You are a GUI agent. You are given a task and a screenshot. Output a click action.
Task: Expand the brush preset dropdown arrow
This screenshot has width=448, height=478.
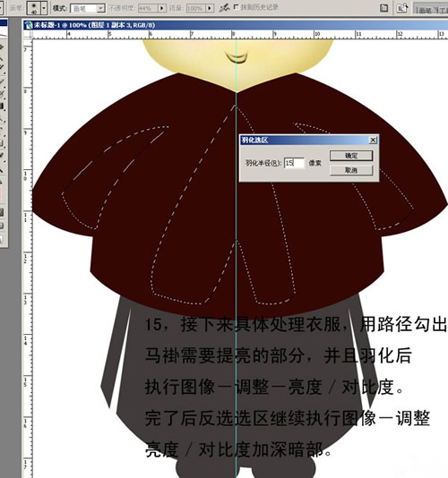pyautogui.click(x=44, y=8)
